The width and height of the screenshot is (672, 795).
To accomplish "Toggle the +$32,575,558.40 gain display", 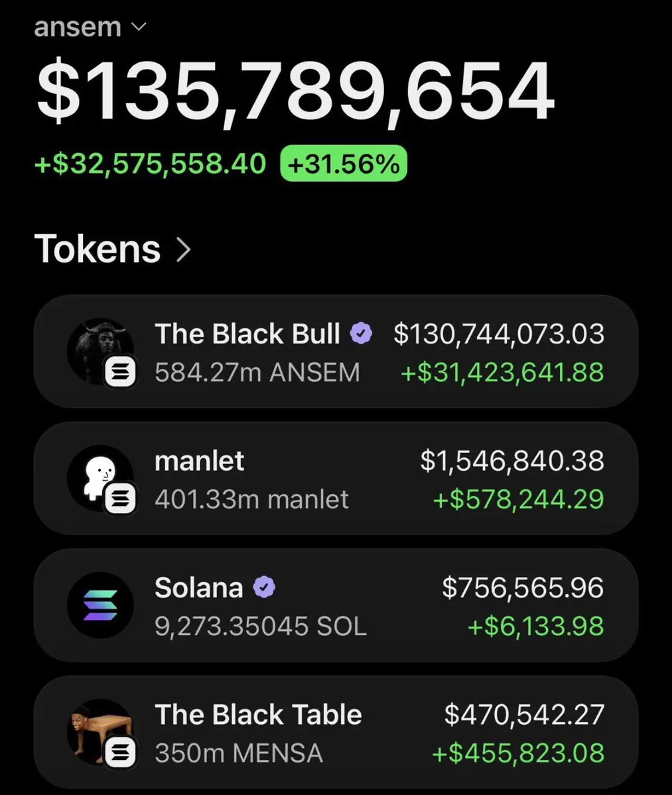I will [150, 164].
